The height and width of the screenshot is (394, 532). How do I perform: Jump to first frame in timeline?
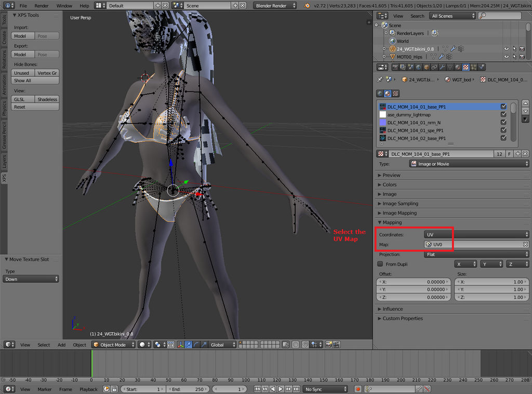pos(257,389)
